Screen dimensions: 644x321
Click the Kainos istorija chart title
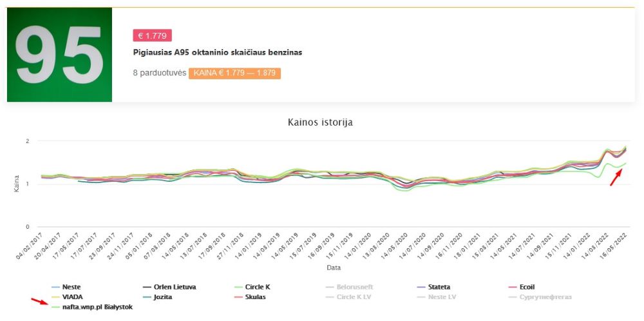(320, 122)
